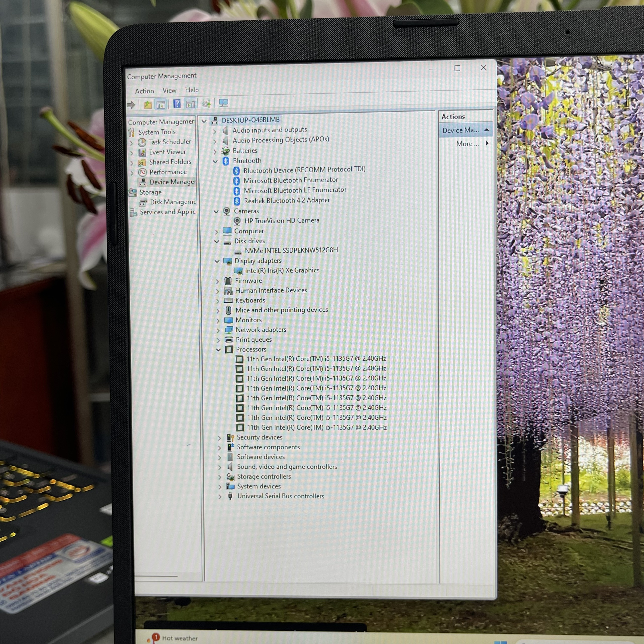
Task: Click the Device Manager icon in left tree
Action: point(143,183)
